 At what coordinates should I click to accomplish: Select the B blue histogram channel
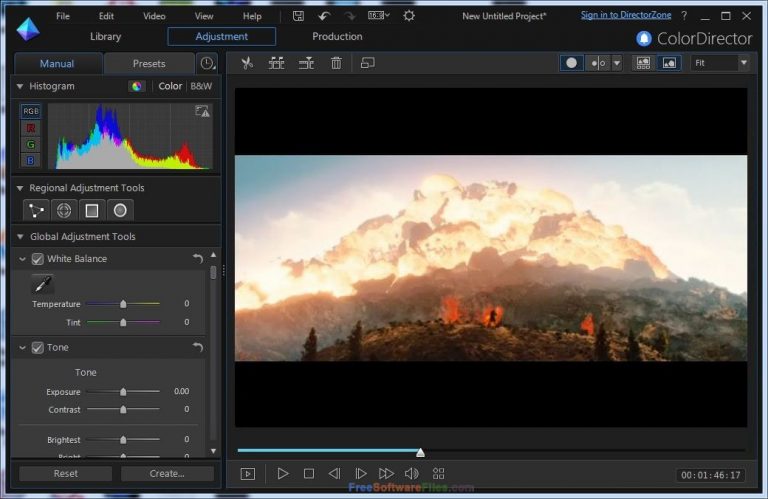(30, 161)
